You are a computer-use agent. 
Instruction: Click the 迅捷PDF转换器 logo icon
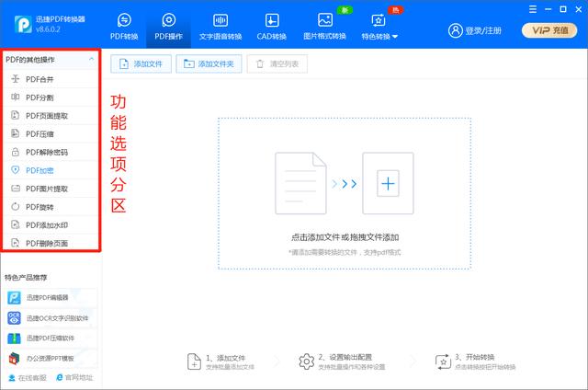click(23, 24)
